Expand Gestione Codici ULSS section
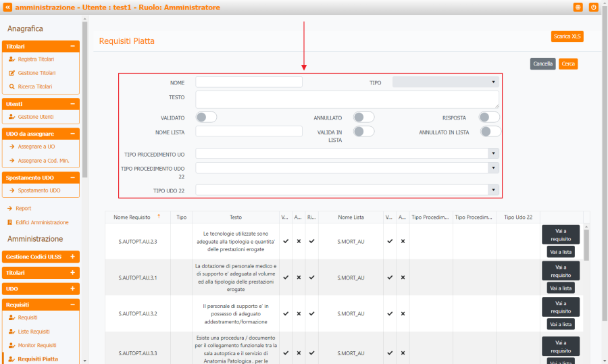 point(72,257)
